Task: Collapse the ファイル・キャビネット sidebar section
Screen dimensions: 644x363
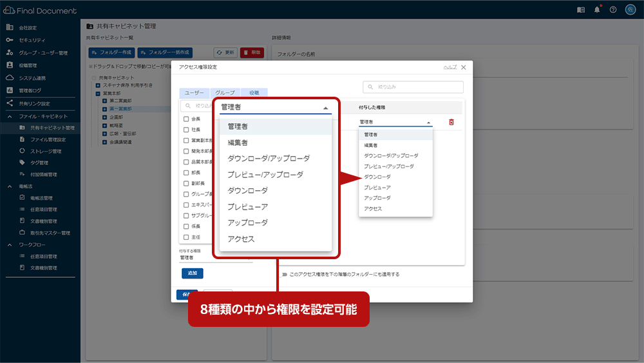Action: (10, 116)
